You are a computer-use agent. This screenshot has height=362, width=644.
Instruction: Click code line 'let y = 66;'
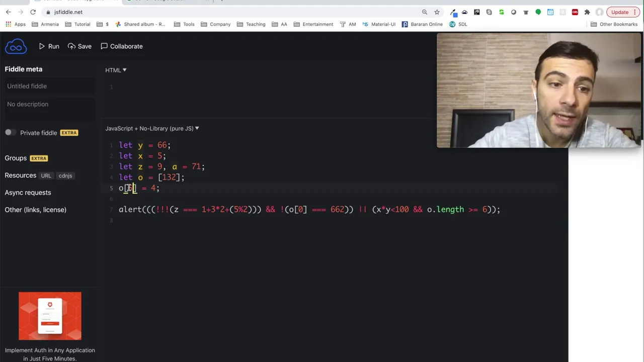(x=144, y=145)
